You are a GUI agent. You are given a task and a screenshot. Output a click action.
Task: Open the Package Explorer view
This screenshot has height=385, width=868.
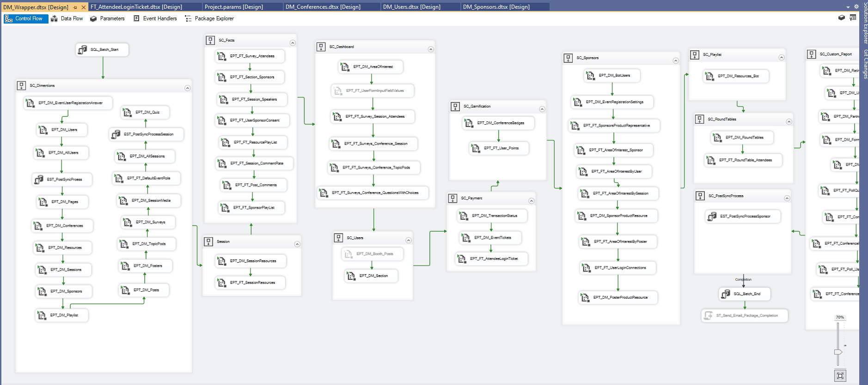click(209, 18)
